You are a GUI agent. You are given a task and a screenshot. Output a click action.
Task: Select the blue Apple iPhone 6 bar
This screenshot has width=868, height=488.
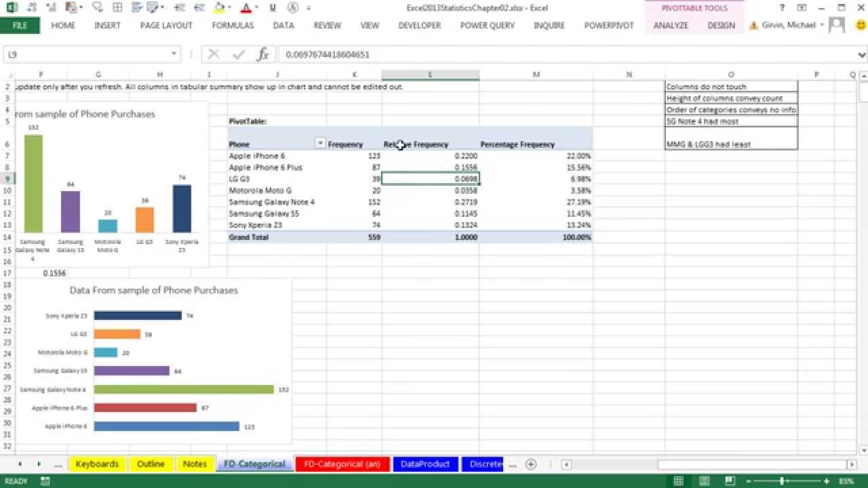point(167,426)
